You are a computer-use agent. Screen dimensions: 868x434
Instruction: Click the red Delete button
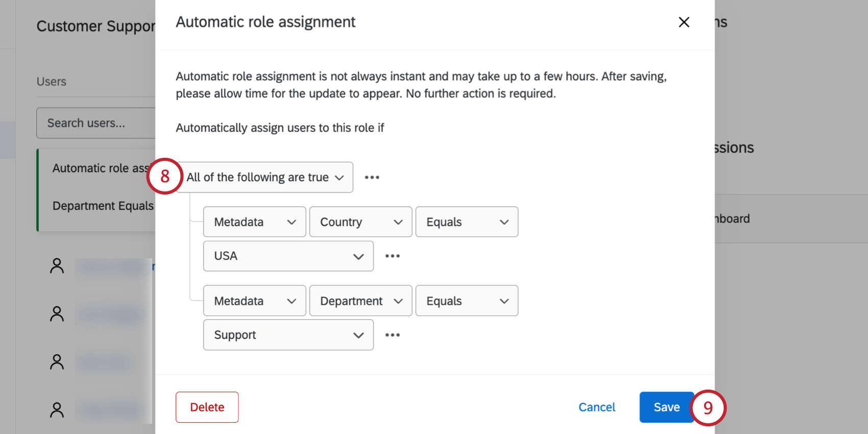coord(207,407)
